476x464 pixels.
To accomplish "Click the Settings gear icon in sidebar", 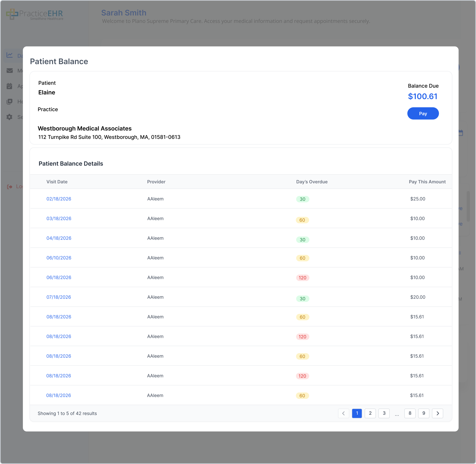I will coord(9,117).
